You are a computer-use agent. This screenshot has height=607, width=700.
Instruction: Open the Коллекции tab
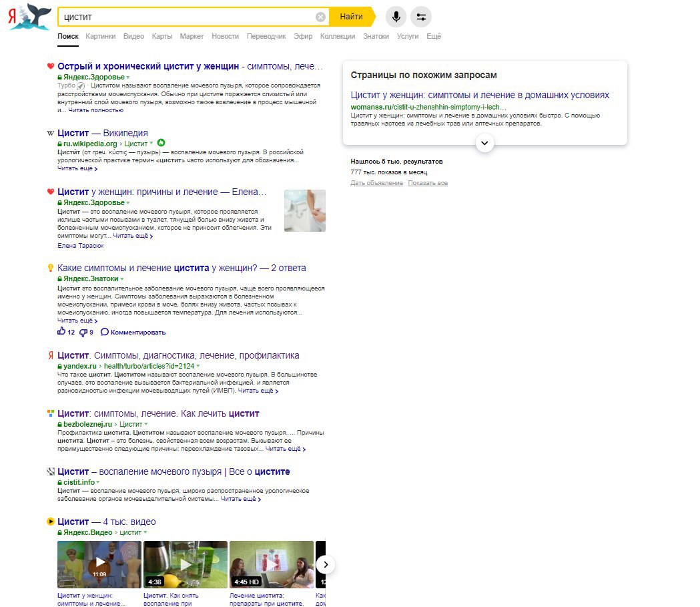[x=338, y=36]
